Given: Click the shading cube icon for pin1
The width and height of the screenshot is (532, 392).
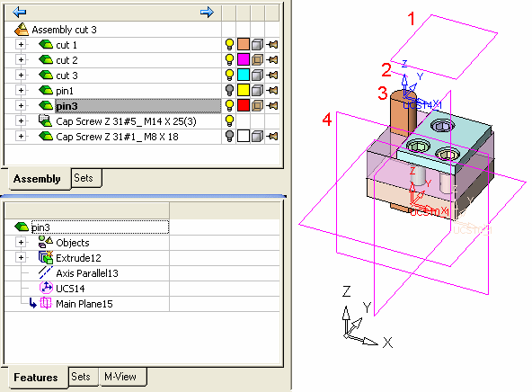Looking at the screenshot, I should coord(258,90).
